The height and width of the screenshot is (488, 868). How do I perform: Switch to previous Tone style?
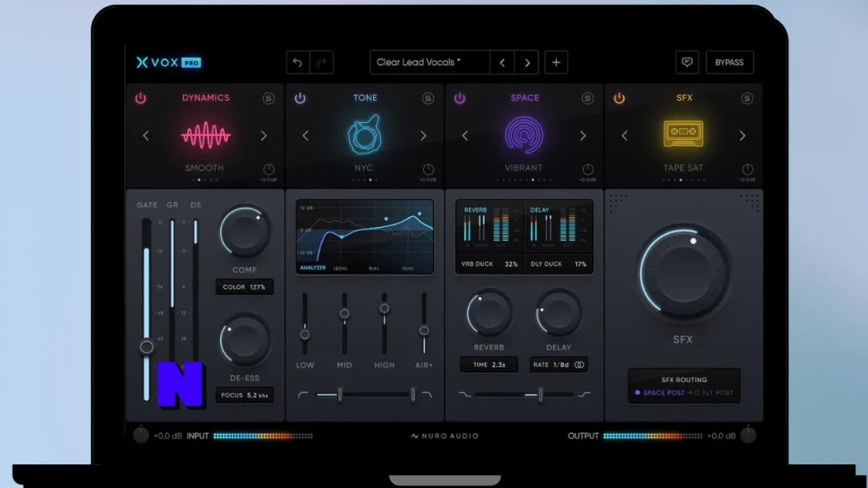click(x=305, y=136)
